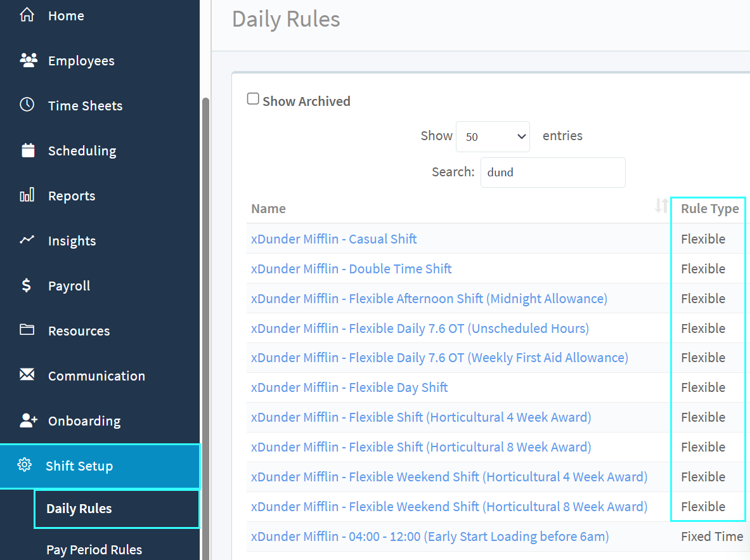Click the Flexible cell in the Casual Shift row
Image resolution: width=750 pixels, height=560 pixels.
point(703,239)
